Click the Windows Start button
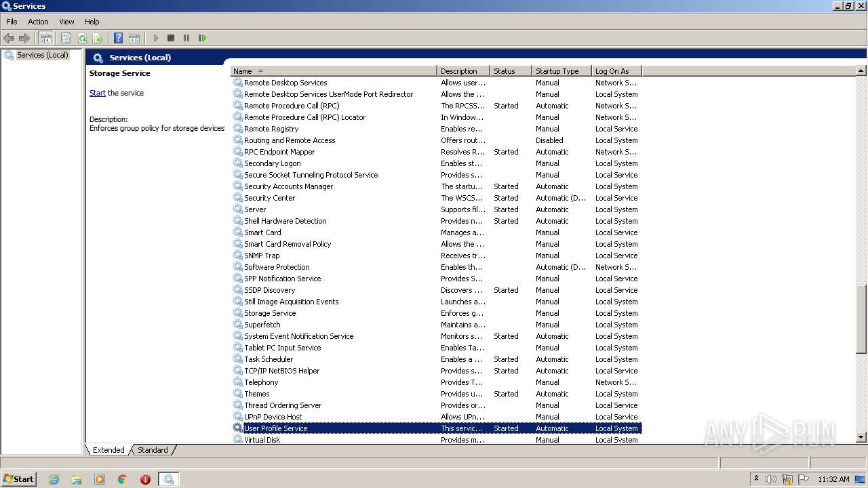This screenshot has width=868, height=488. tap(19, 479)
